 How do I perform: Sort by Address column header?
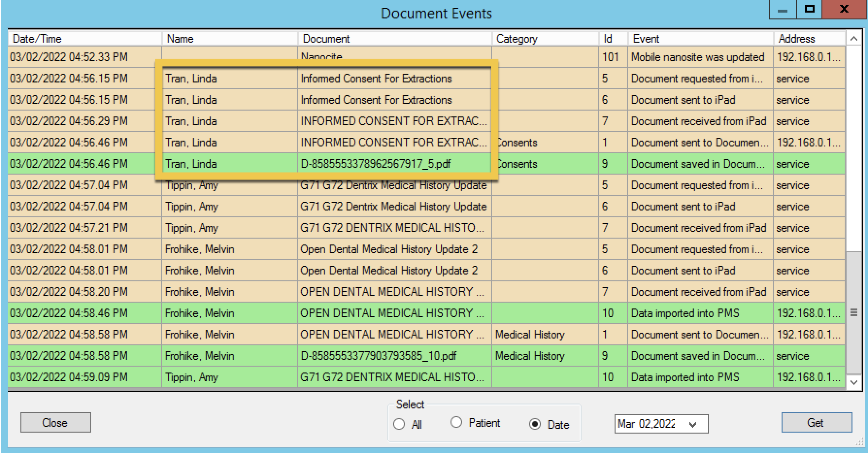809,39
